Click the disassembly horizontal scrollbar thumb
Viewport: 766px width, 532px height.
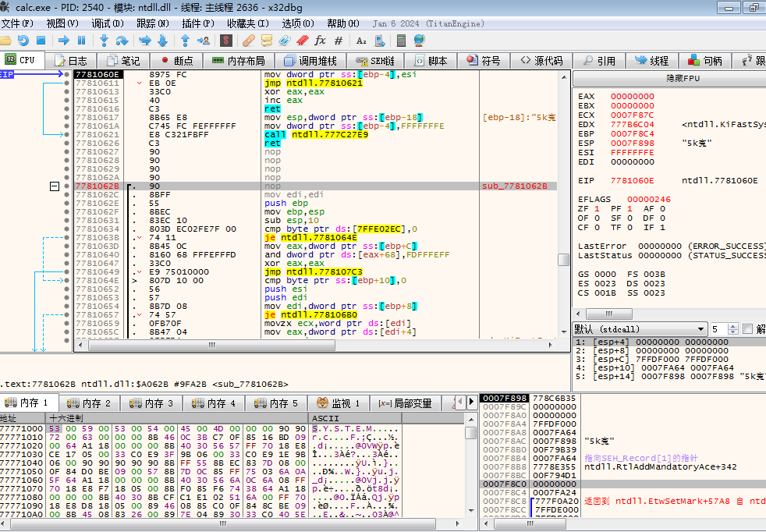(x=212, y=345)
